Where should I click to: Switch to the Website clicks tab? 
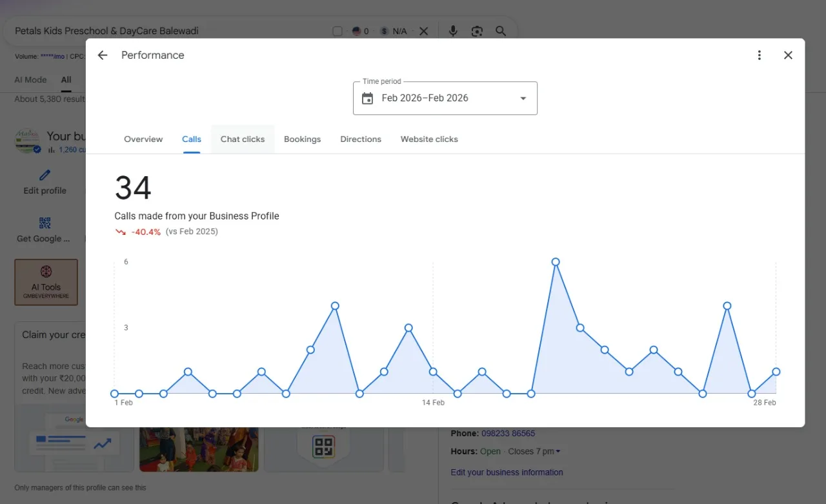pos(429,139)
